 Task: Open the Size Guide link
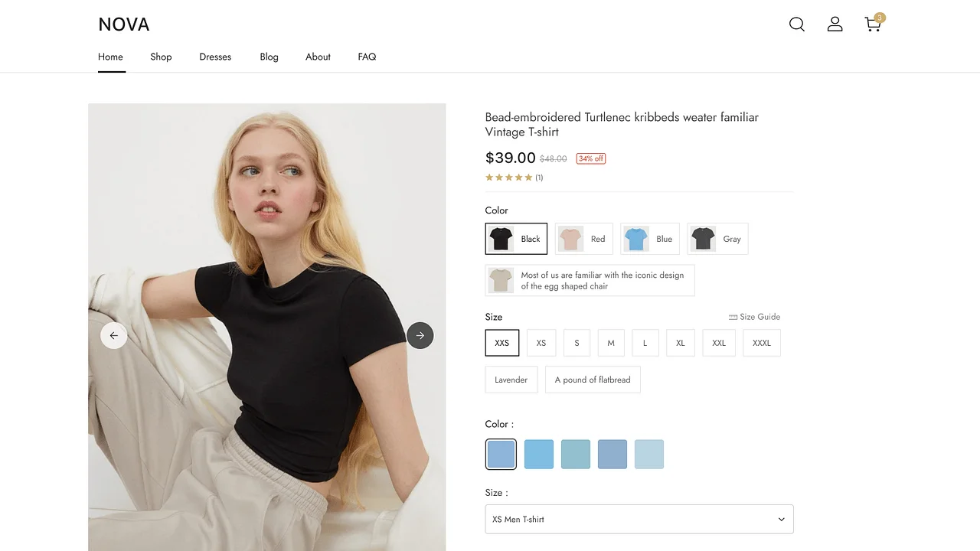coord(754,317)
